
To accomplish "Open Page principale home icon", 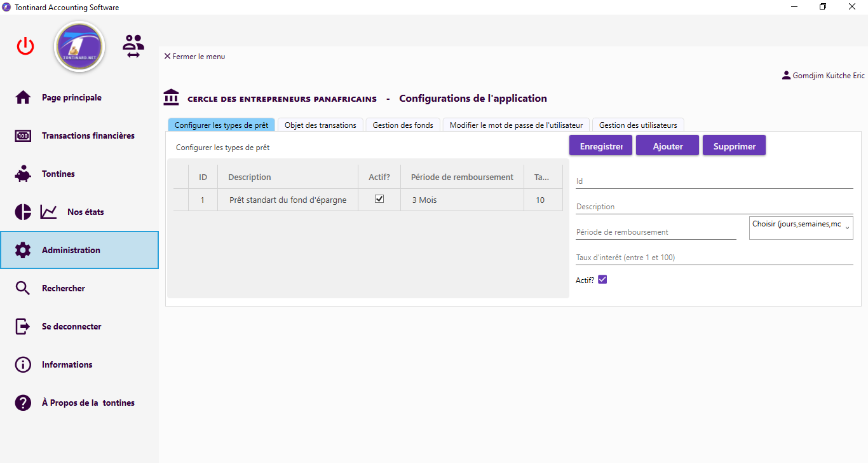I will tap(23, 97).
